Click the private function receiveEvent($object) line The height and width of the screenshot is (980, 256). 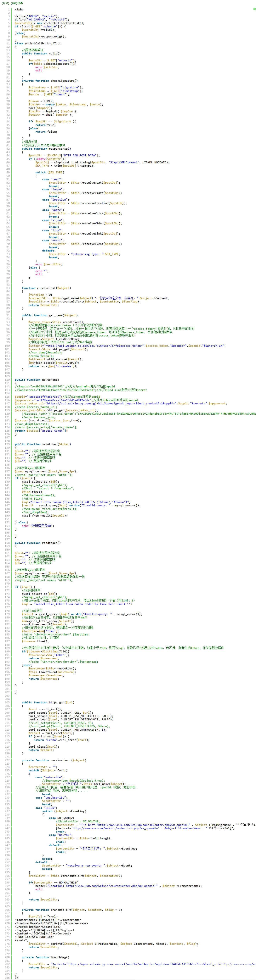point(54,761)
